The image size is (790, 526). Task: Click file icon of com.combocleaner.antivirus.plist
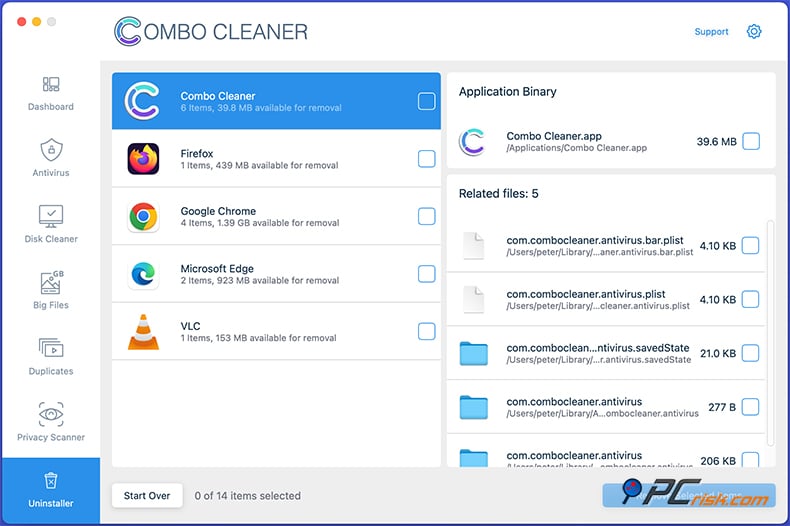(x=473, y=300)
